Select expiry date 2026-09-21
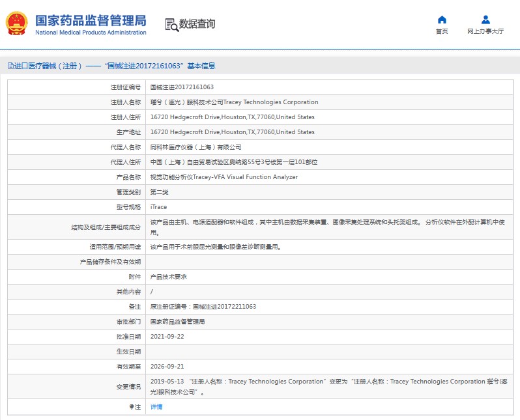Image resolution: width=520 pixels, height=420 pixels. click(167, 367)
